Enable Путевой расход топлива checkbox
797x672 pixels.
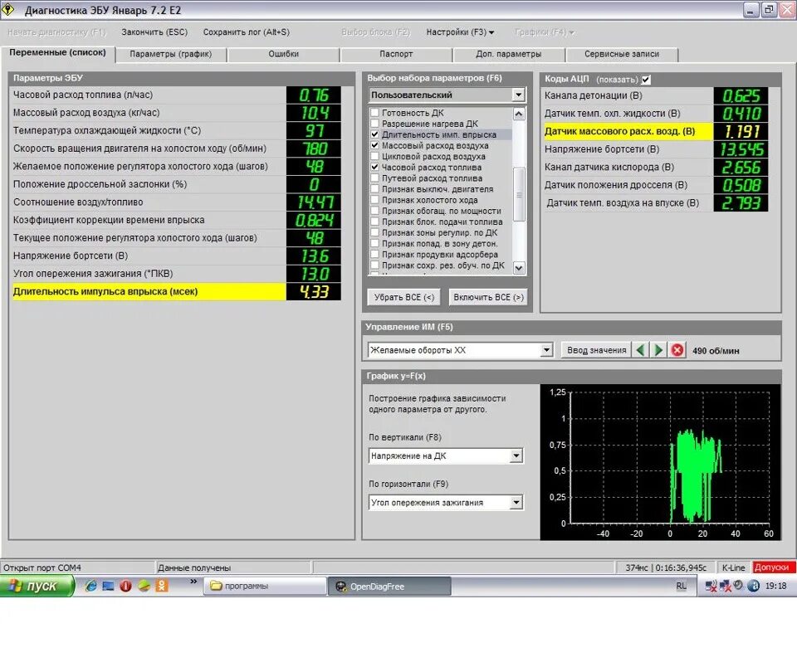(x=374, y=178)
